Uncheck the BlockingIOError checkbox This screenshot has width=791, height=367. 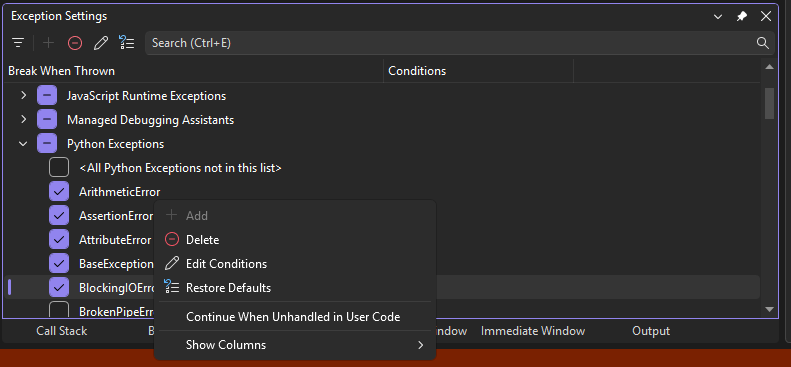59,288
